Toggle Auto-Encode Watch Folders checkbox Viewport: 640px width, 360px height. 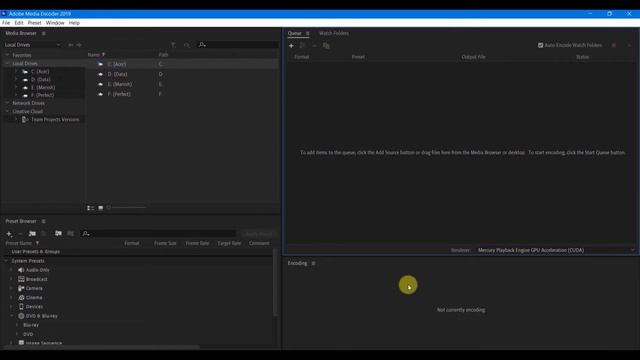(x=540, y=45)
